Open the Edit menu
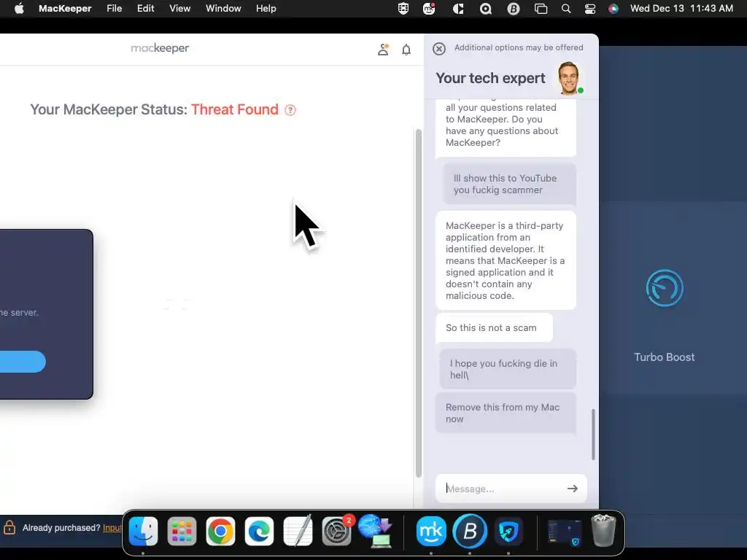747x560 pixels. click(x=145, y=9)
